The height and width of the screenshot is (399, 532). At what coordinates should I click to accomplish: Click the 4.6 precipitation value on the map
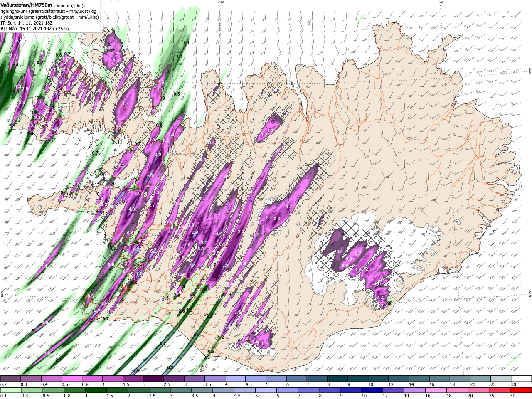(195, 233)
